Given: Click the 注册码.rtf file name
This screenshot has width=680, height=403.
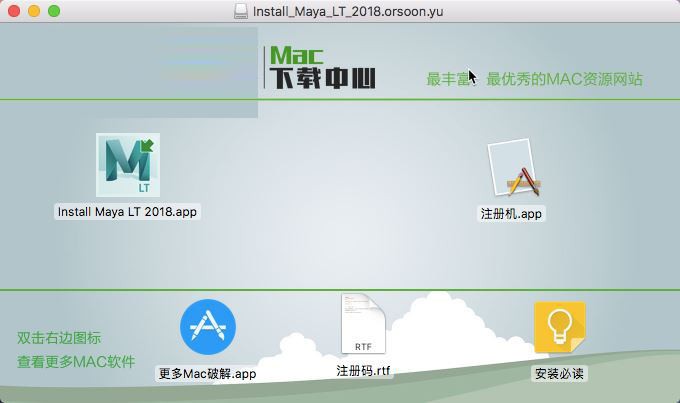Looking at the screenshot, I should (363, 370).
